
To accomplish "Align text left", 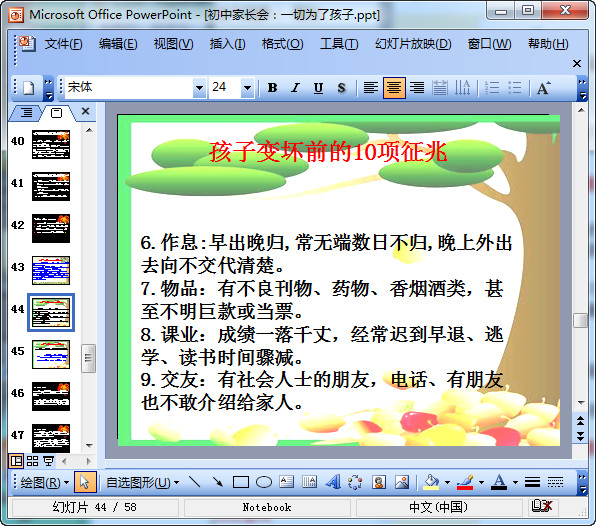I will tap(371, 88).
